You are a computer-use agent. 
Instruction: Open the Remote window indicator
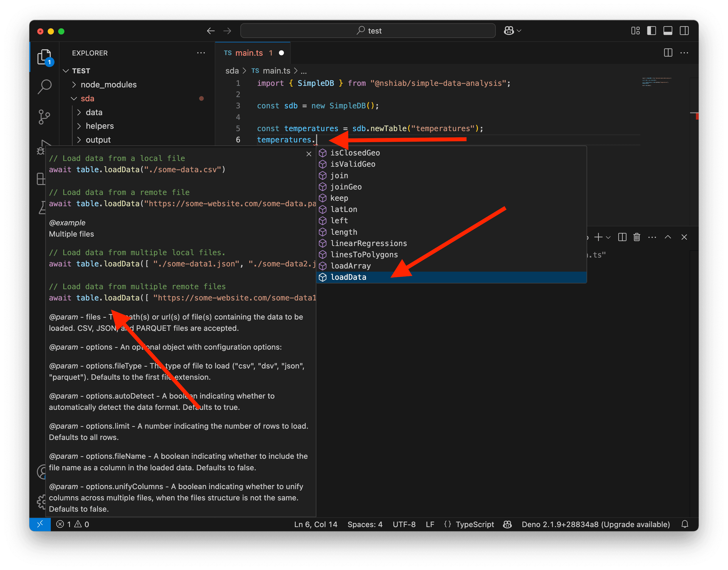click(40, 524)
